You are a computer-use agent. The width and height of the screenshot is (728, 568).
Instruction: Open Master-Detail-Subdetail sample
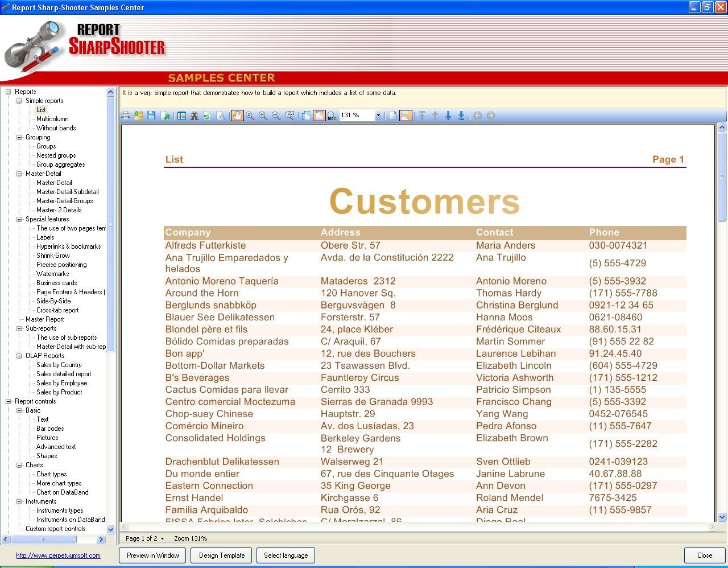67,192
